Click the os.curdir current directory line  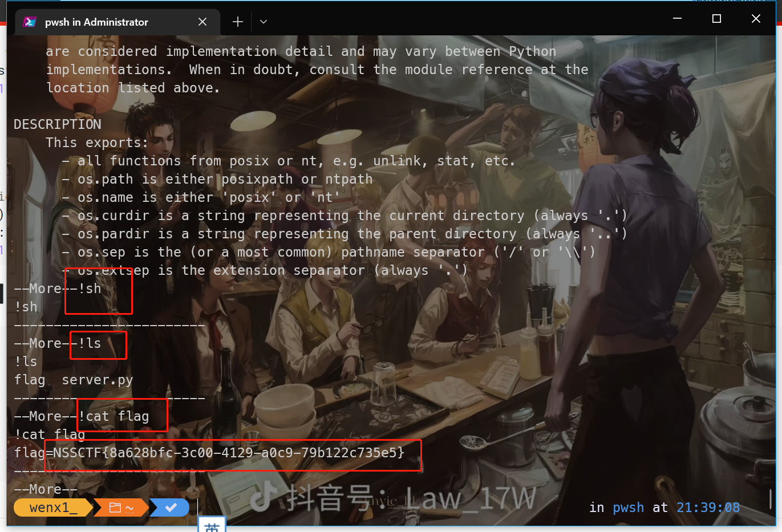[345, 216]
